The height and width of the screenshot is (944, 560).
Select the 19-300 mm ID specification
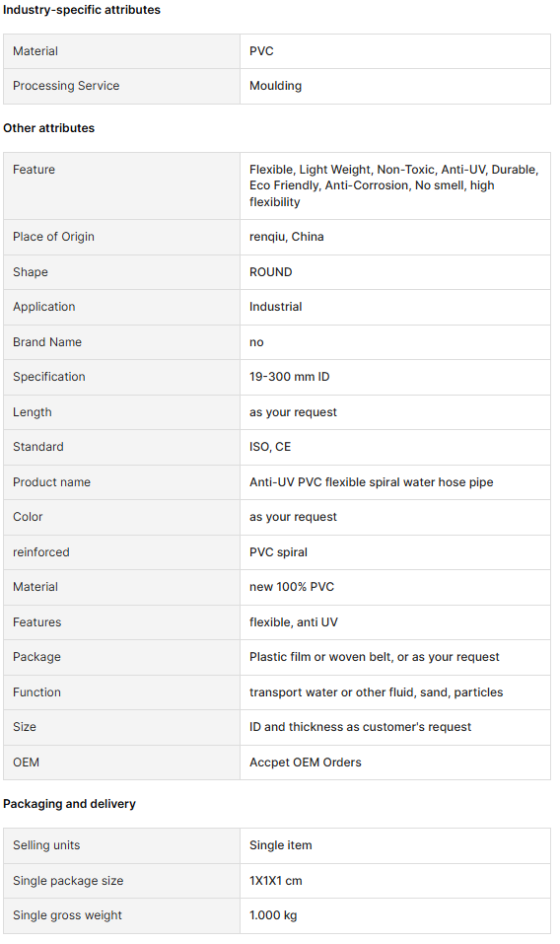click(289, 377)
